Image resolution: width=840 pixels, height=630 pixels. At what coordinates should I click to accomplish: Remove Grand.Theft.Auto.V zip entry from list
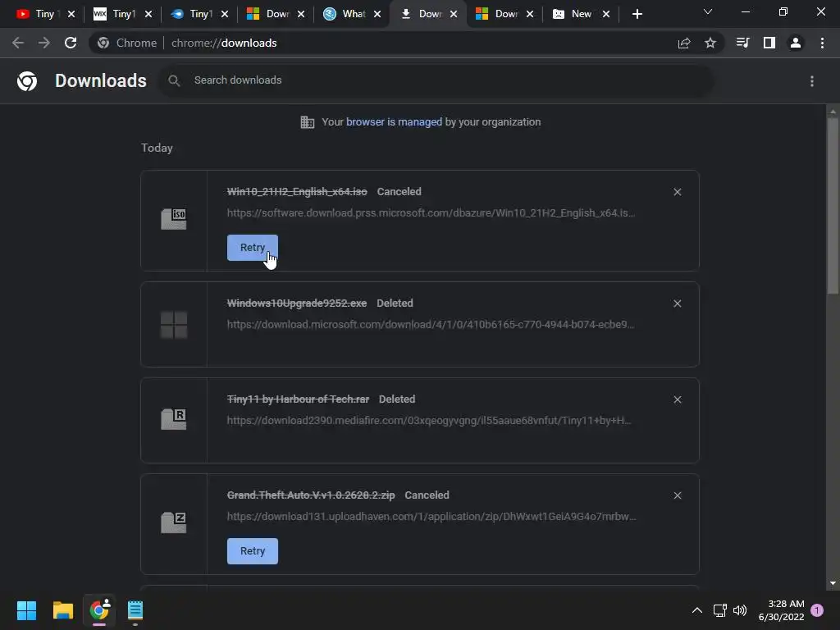(x=677, y=495)
